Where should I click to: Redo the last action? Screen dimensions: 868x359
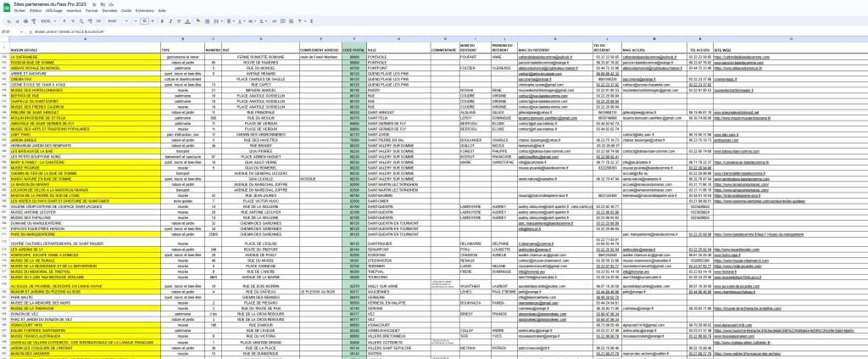click(x=17, y=21)
